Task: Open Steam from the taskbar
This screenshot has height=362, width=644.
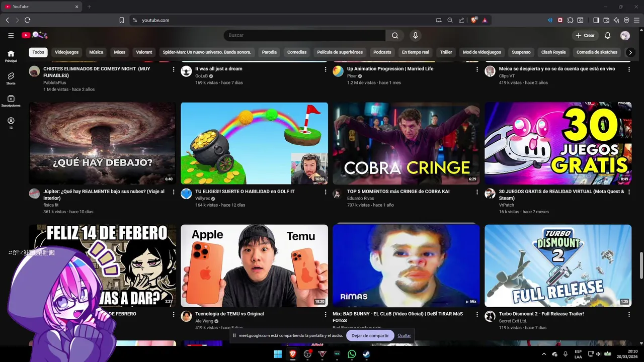Action: [x=367, y=354]
